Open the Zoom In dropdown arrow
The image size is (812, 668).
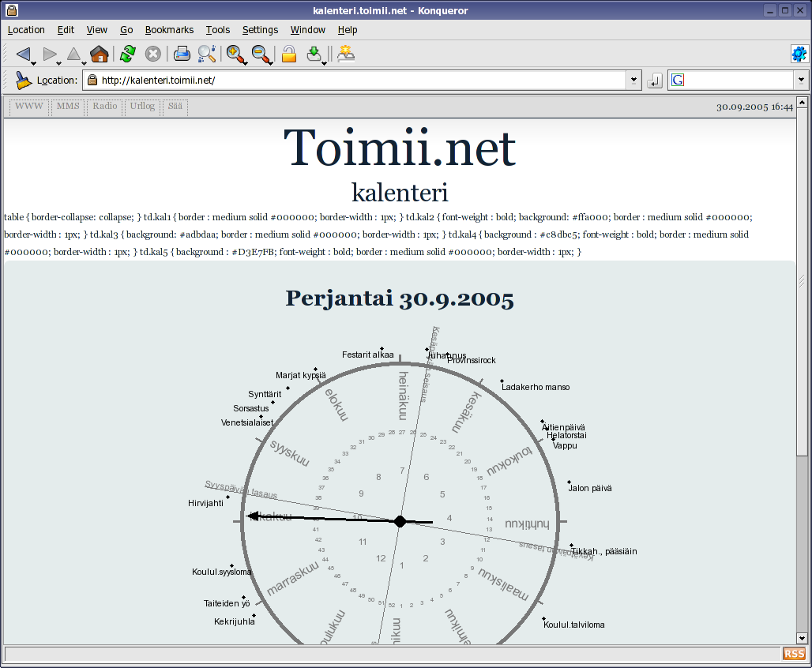point(245,62)
